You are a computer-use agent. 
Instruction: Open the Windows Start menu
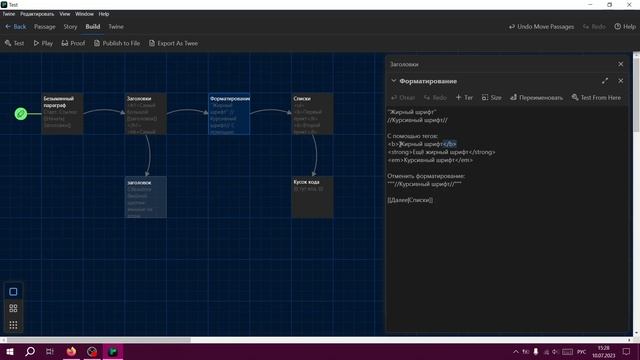pos(10,351)
